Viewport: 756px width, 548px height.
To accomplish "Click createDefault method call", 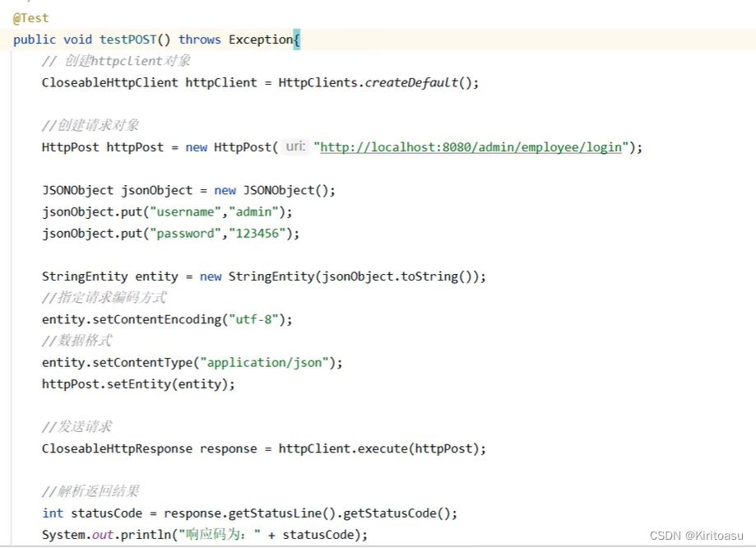I will coord(411,82).
